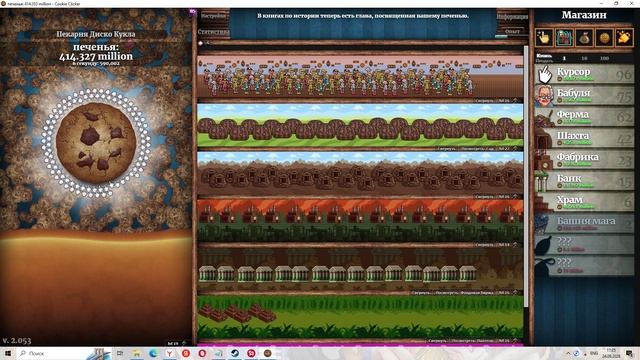Set purchase quantity to 100
Image resolution: width=640 pixels, height=360 pixels.
[604, 58]
